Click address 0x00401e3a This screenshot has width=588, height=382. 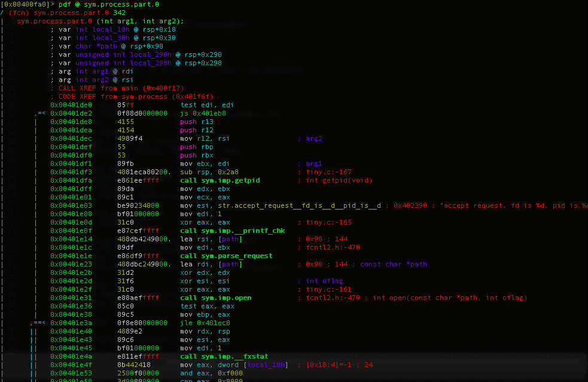(71, 323)
